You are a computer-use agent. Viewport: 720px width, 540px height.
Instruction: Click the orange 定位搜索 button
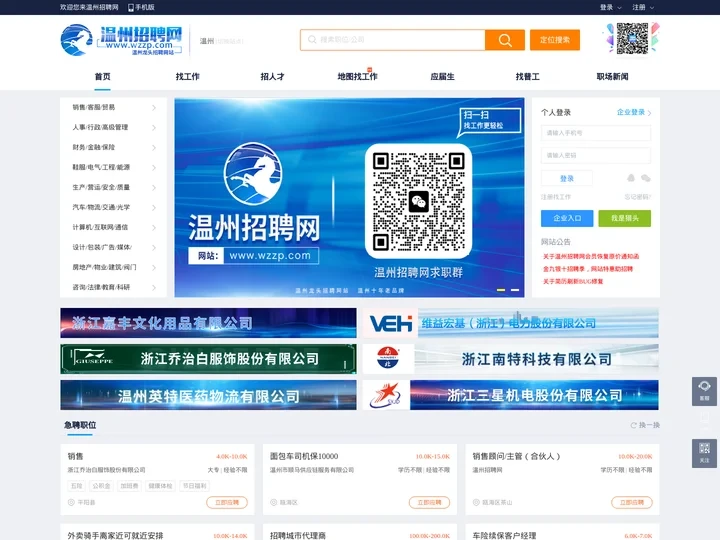(555, 40)
